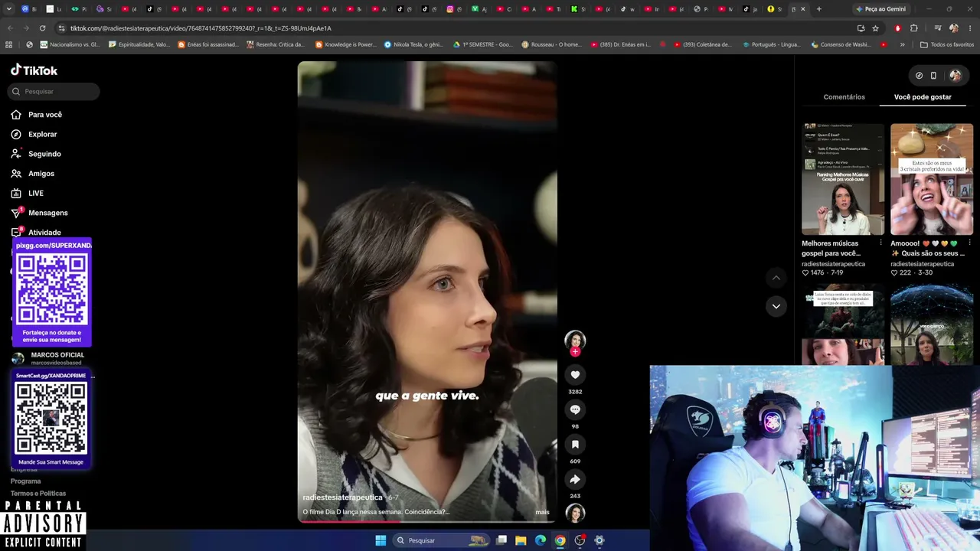This screenshot has width=980, height=551.
Task: Open the Todos os favoritos folder
Action: pos(947,44)
